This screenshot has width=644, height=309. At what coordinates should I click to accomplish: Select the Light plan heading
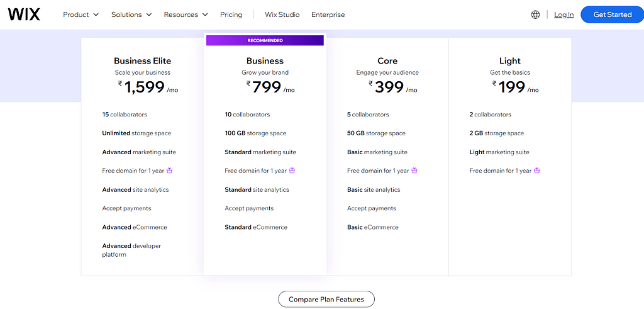[x=510, y=61]
